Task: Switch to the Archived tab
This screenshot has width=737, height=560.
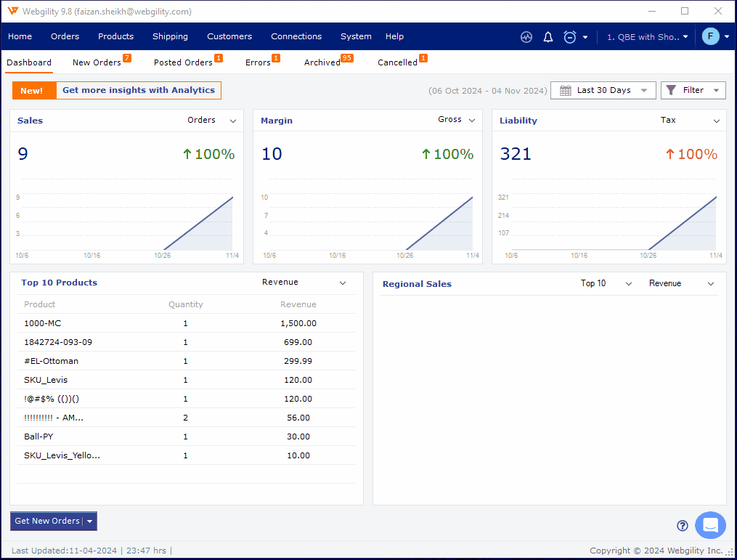Action: [322, 62]
